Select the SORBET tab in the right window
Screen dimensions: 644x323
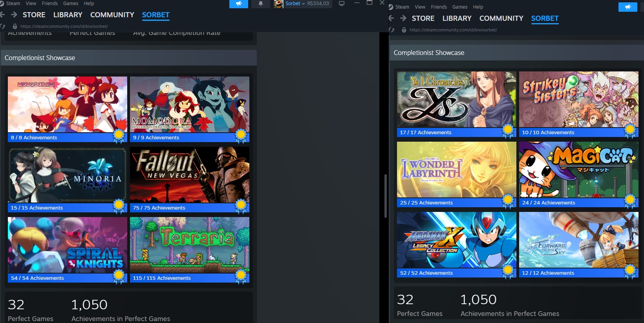(545, 18)
